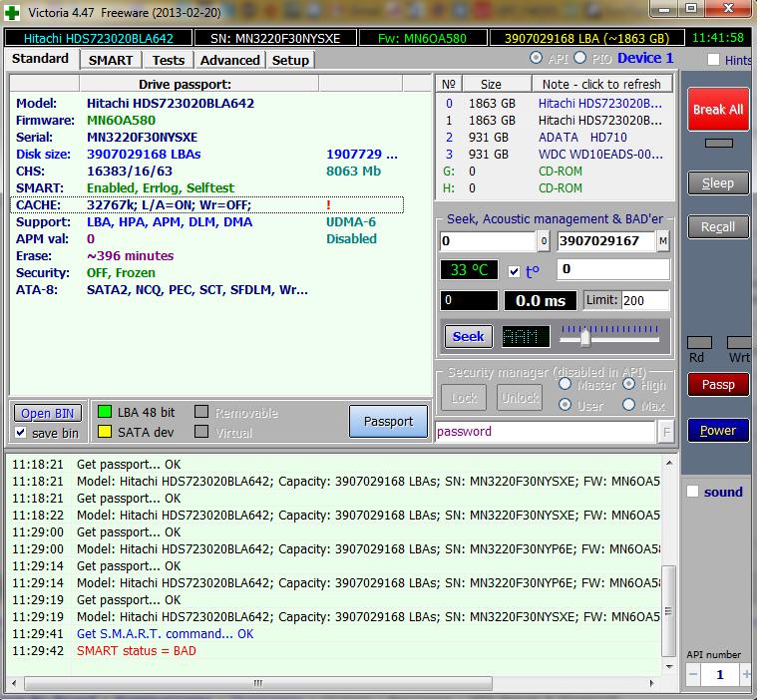
Task: Select the G: CD-ROM row
Action: (x=555, y=171)
